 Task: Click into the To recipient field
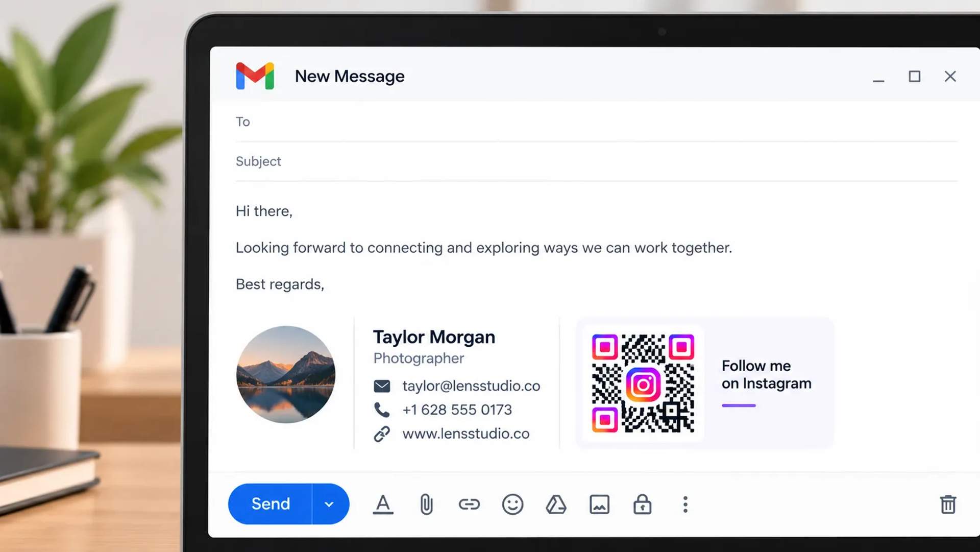[x=596, y=122]
